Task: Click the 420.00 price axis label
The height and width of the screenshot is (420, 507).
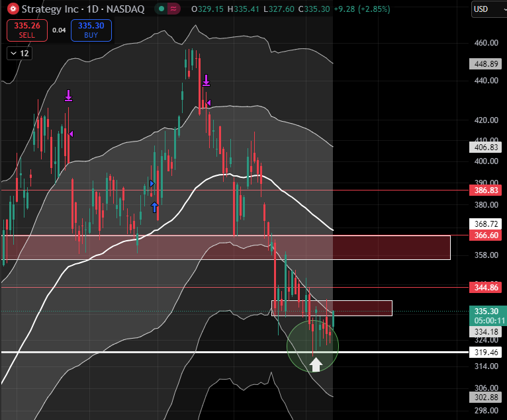Action: coord(486,120)
